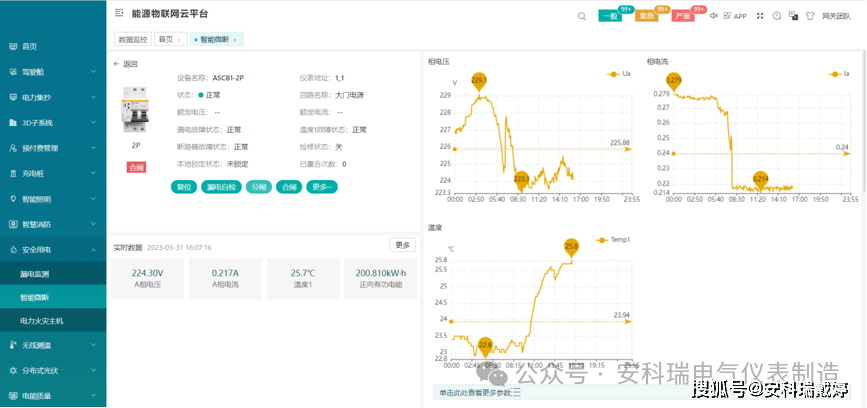Click the 25.8 peak marker on temperature chart
This screenshot has width=867, height=408.
(x=572, y=247)
